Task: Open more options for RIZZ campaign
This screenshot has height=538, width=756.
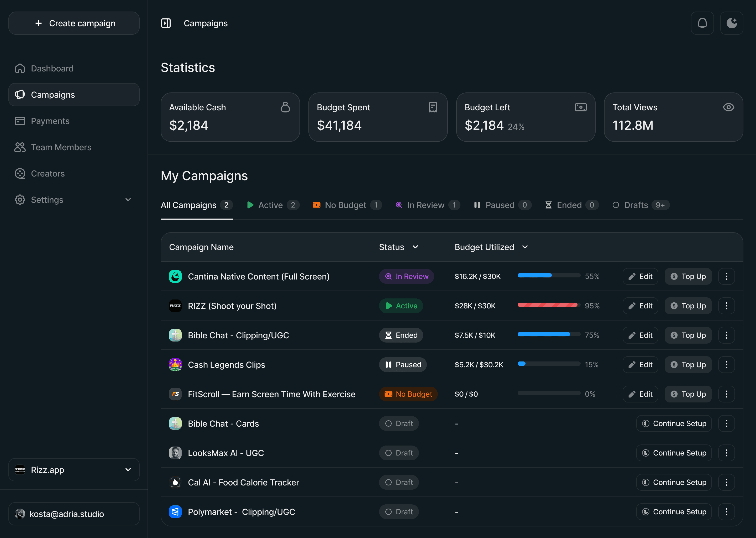Action: 726,306
